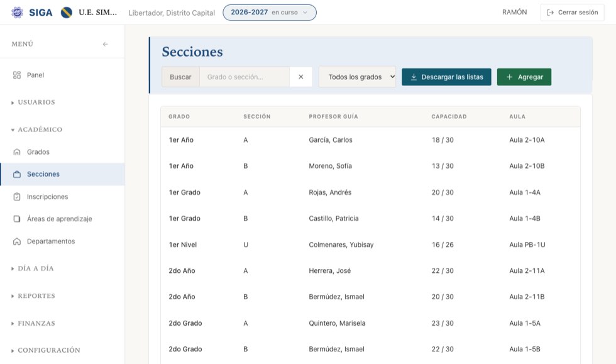Expand the CONFIGURACIÓN menu group

(45, 350)
